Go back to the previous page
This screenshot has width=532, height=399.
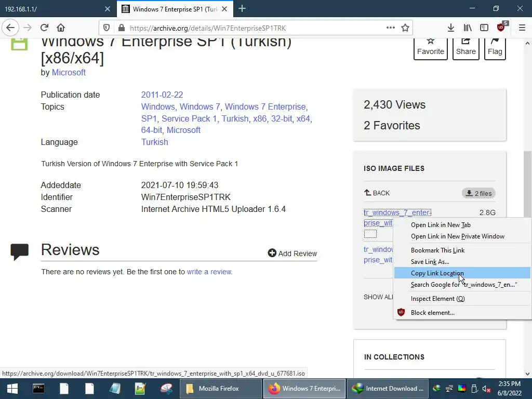[x=10, y=28]
